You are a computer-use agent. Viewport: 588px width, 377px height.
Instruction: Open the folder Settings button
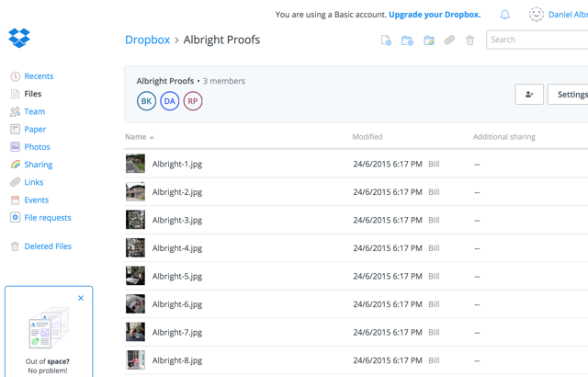point(568,94)
